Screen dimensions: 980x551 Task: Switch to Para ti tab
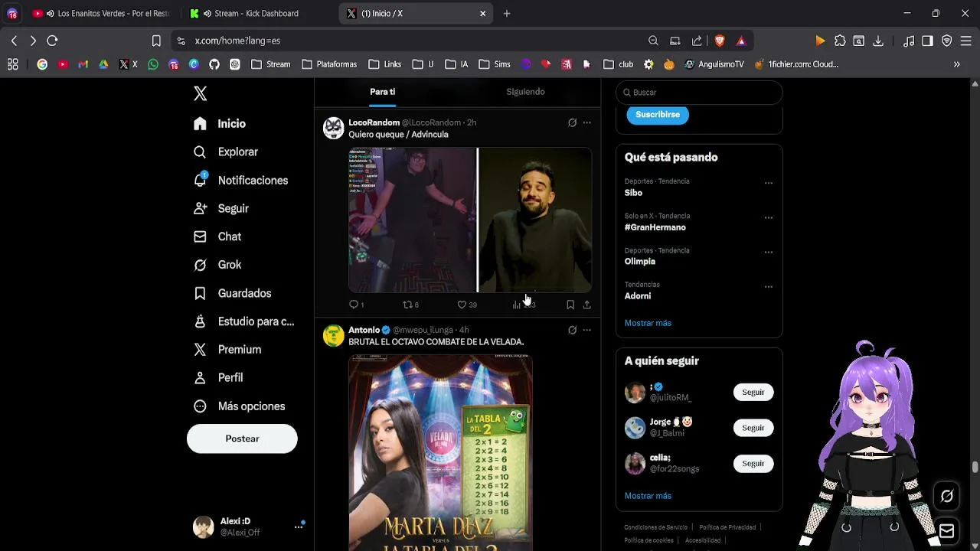pos(382,92)
